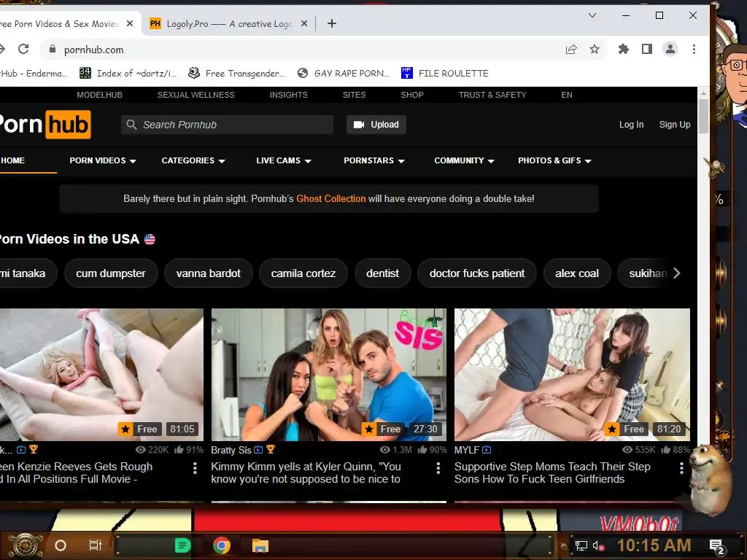Open the Extensions puzzle icon
The width and height of the screenshot is (747, 560).
(623, 49)
